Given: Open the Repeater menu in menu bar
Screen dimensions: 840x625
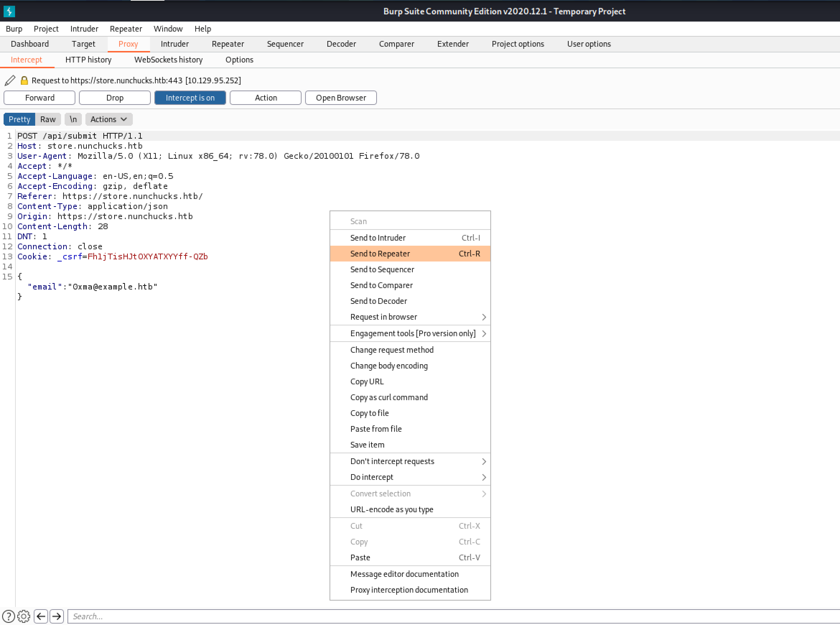Looking at the screenshot, I should 126,29.
